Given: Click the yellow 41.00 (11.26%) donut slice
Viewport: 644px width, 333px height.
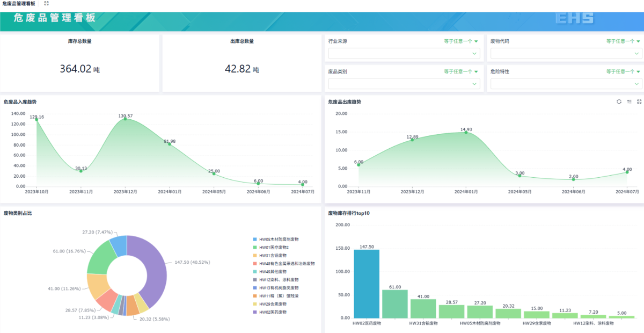Looking at the screenshot, I should click(98, 286).
